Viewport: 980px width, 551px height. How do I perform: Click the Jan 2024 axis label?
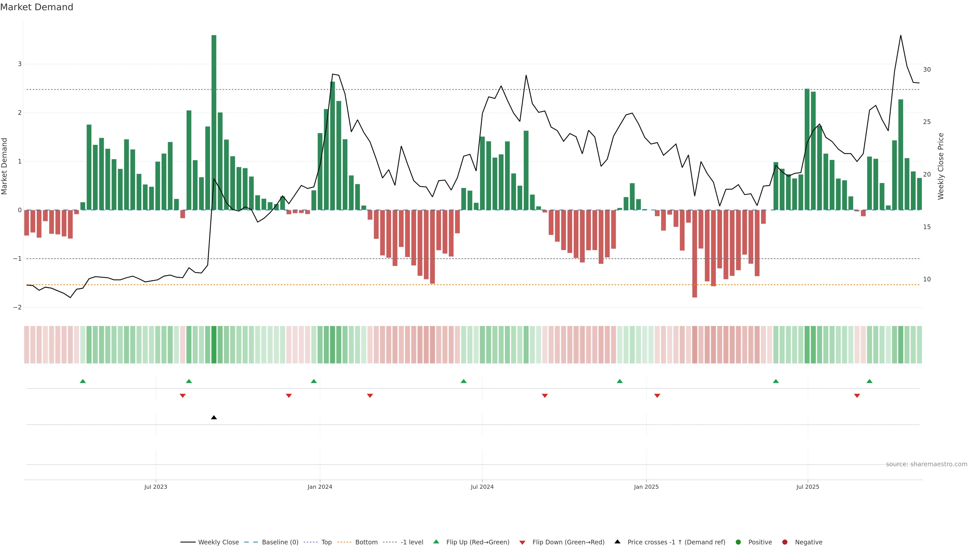point(320,487)
